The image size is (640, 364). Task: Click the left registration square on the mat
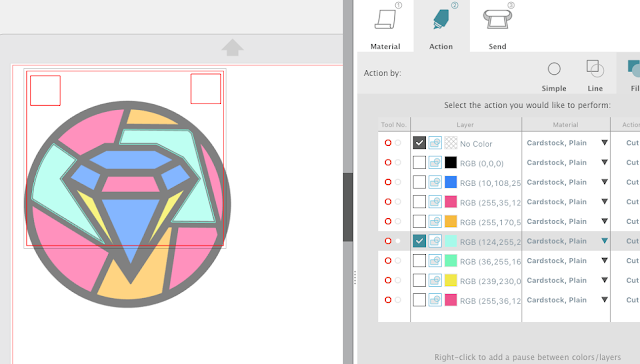[x=45, y=90]
